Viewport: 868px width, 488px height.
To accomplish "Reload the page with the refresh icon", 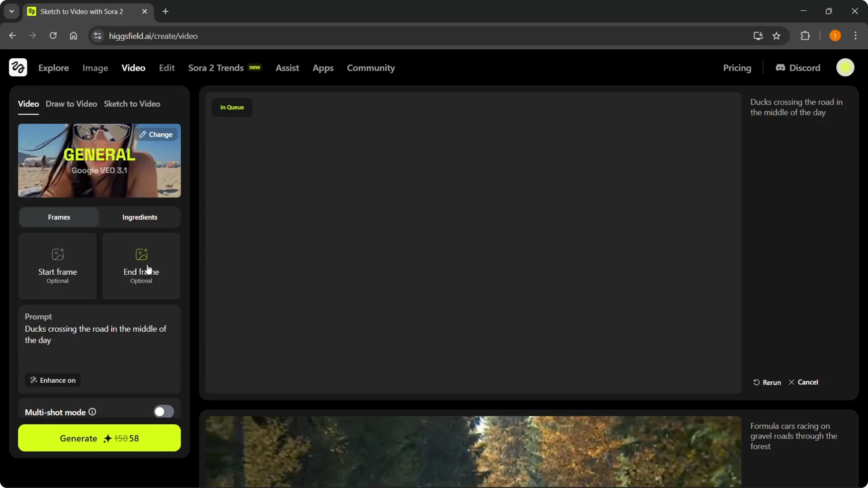I will pyautogui.click(x=53, y=36).
